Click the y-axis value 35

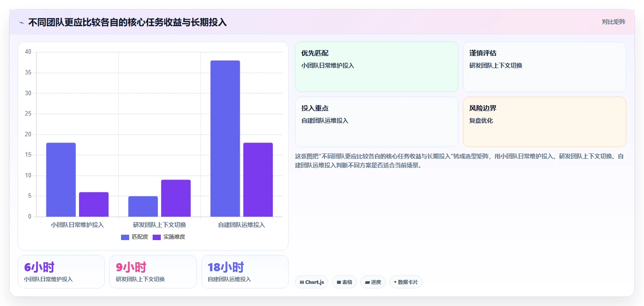tap(28, 73)
